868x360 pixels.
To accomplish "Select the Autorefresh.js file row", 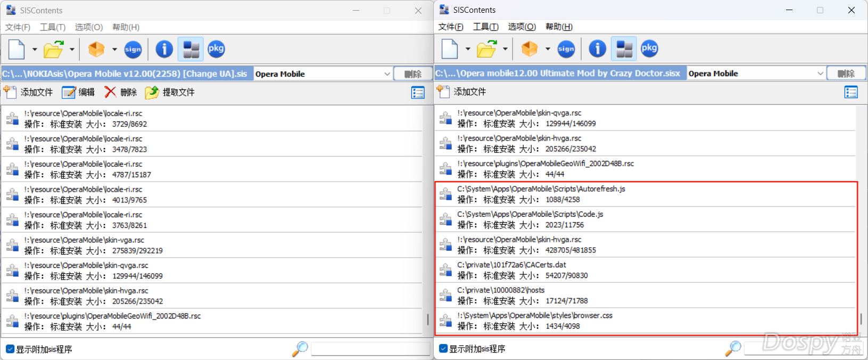I will pos(646,194).
